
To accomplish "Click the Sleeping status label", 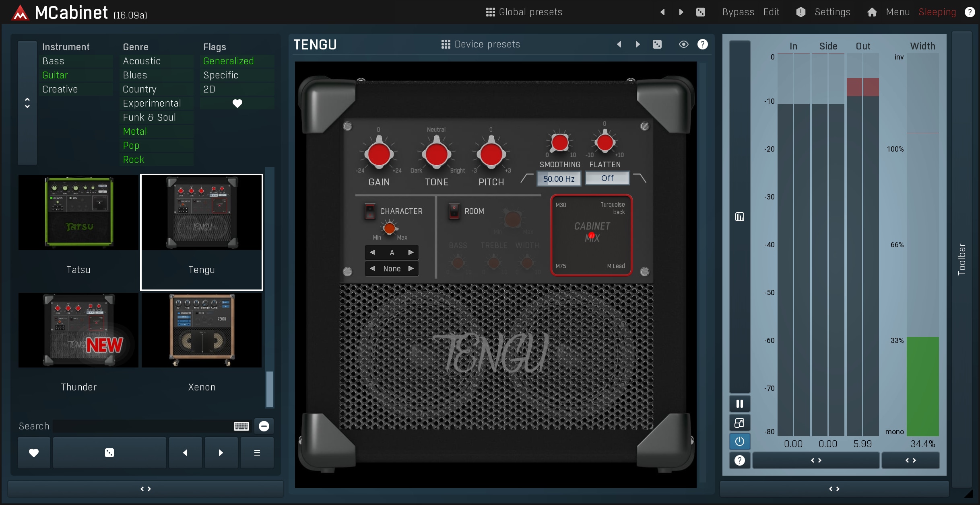I will 937,12.
